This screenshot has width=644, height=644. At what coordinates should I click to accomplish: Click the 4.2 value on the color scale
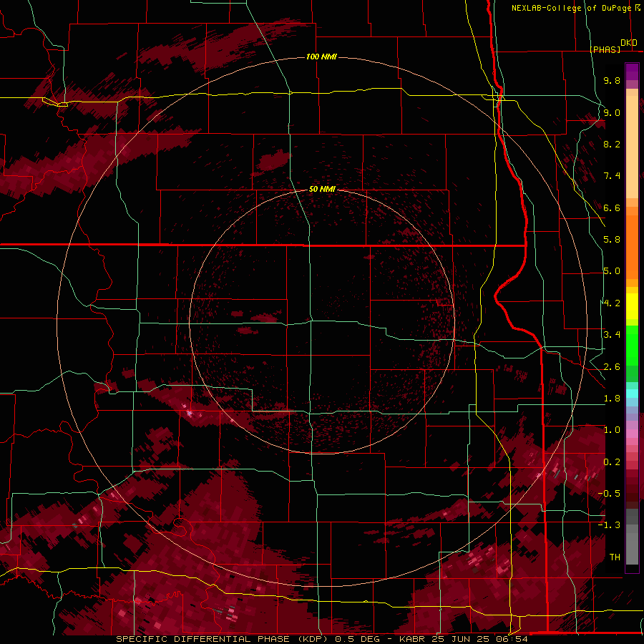pyautogui.click(x=612, y=303)
